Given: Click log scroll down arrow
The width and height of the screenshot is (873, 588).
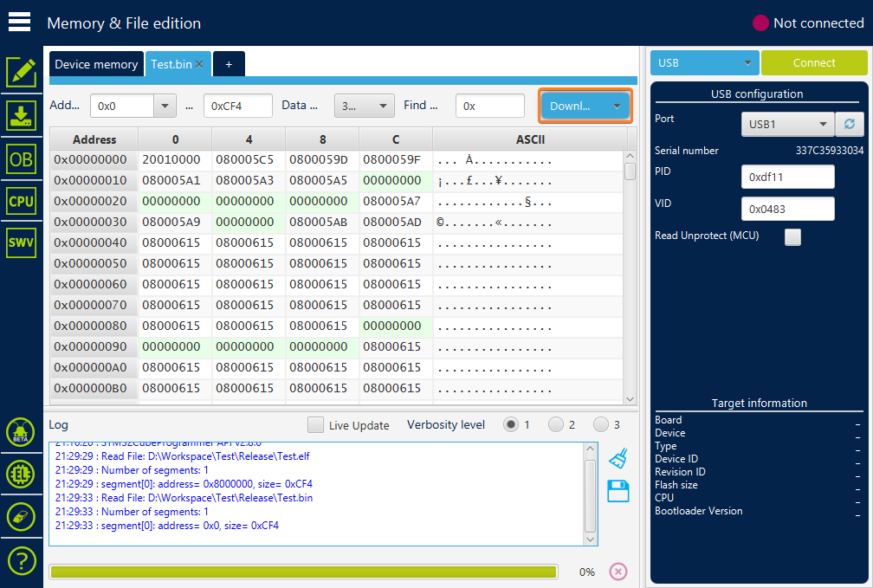Looking at the screenshot, I should coord(590,540).
